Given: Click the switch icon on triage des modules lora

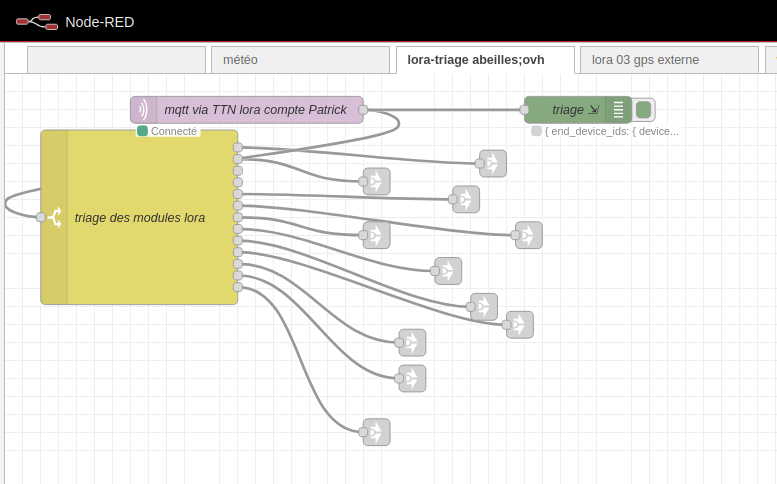Looking at the screenshot, I should click(54, 217).
